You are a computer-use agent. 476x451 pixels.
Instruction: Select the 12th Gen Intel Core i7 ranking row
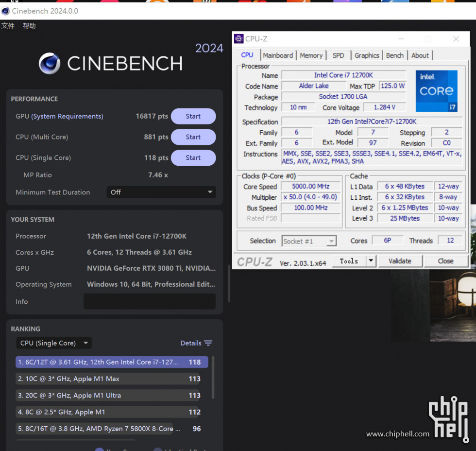112,362
